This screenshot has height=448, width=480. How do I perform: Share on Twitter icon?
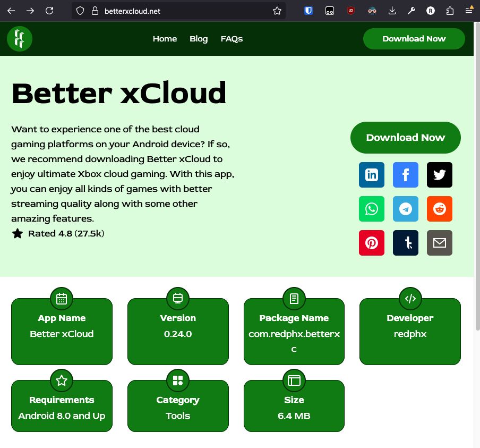tap(439, 175)
